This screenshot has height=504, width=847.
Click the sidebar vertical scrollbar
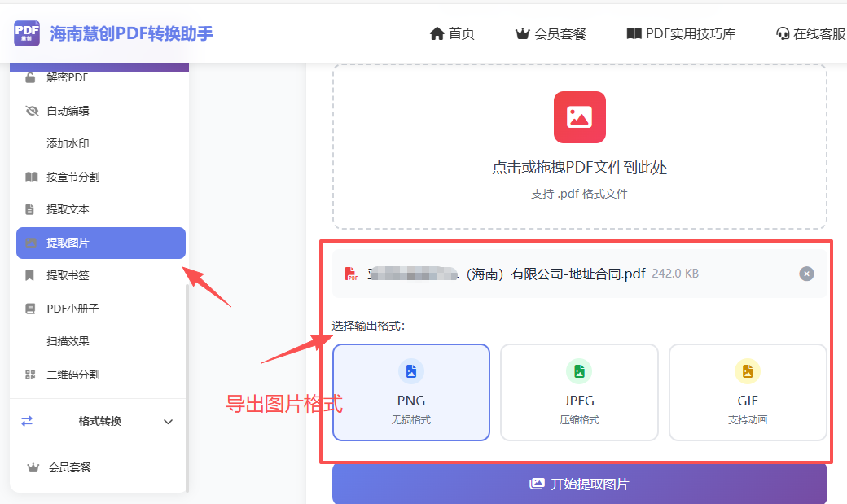(x=187, y=387)
